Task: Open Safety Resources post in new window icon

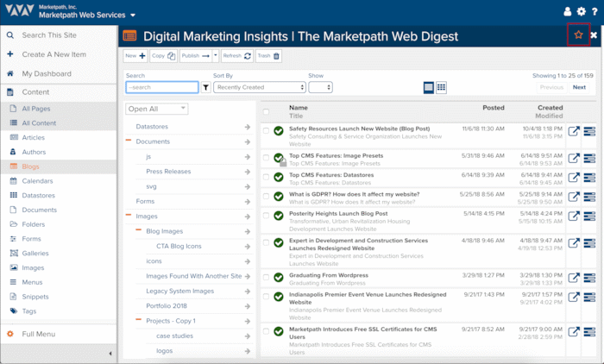Action: click(x=574, y=131)
